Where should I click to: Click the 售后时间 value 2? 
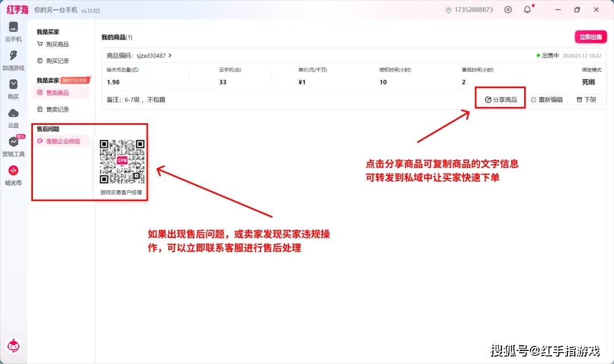464,82
